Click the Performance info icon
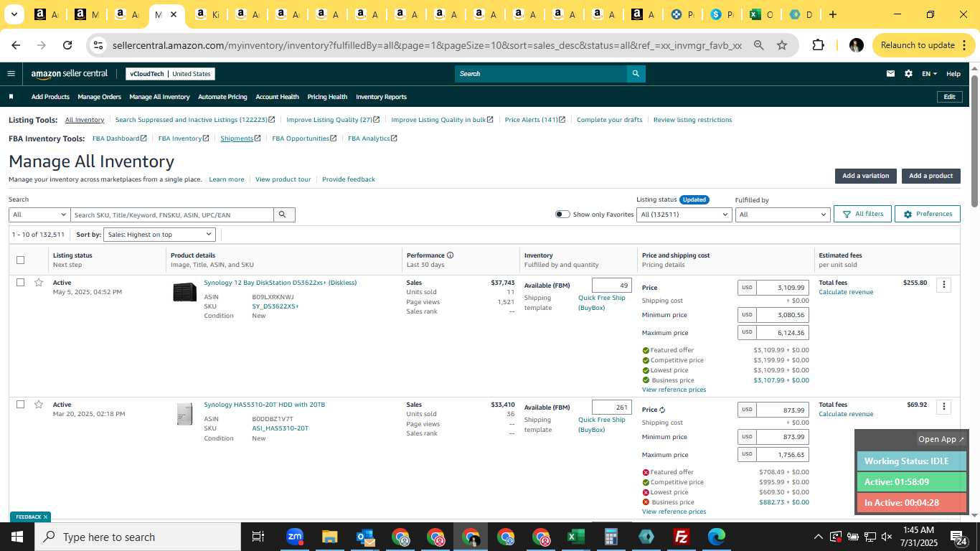The image size is (980, 551). pyautogui.click(x=451, y=255)
